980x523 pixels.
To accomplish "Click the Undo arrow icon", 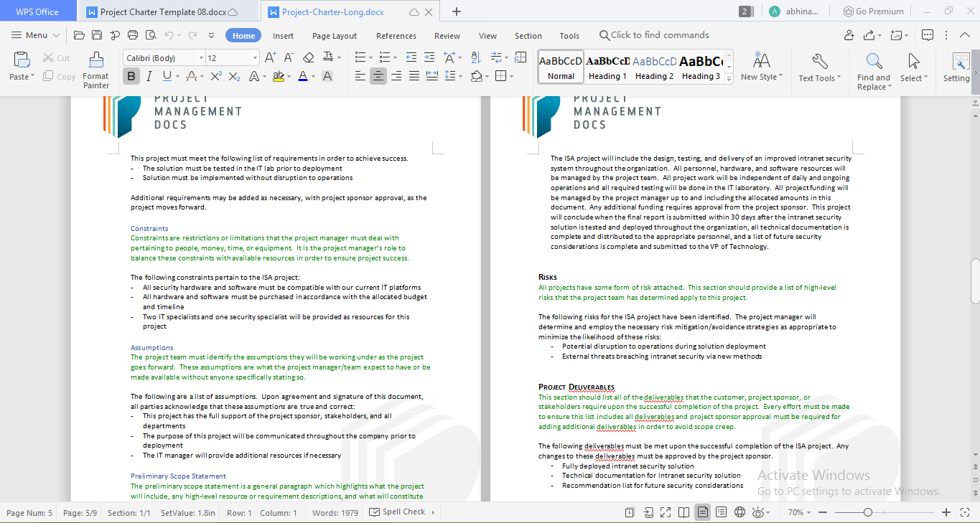I will [169, 35].
